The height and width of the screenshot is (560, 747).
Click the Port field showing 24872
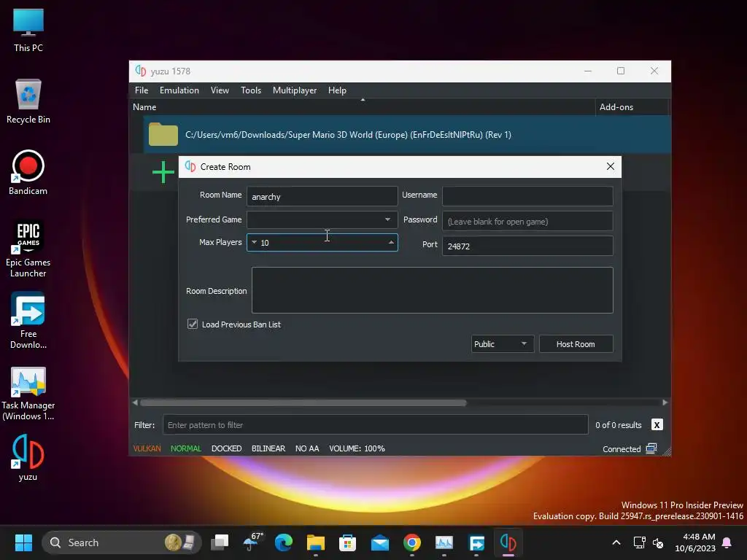click(527, 246)
